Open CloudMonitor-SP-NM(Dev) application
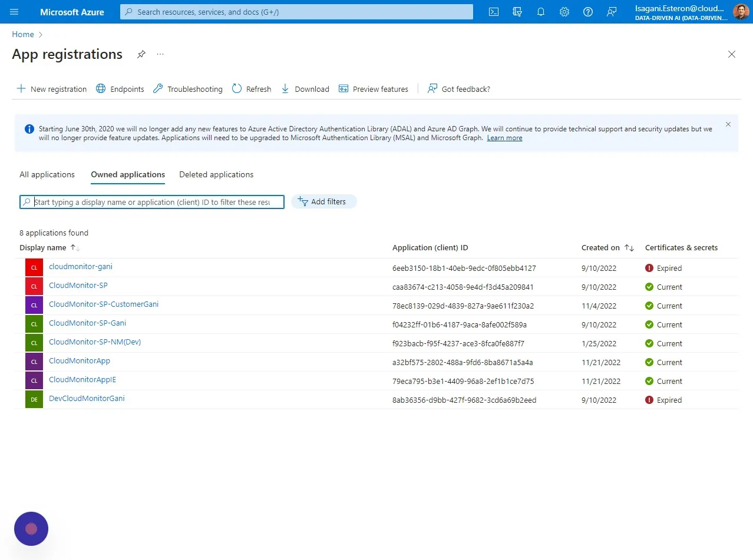This screenshot has width=753, height=560. [95, 342]
